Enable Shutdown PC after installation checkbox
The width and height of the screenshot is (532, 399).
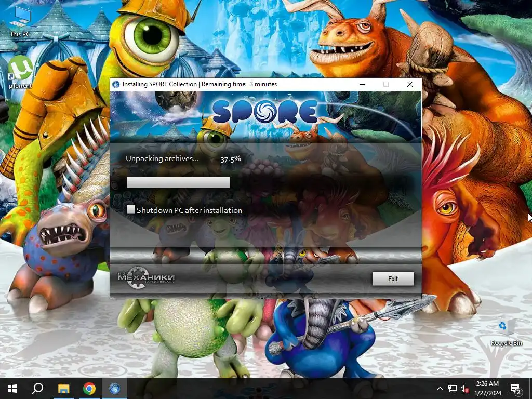130,209
